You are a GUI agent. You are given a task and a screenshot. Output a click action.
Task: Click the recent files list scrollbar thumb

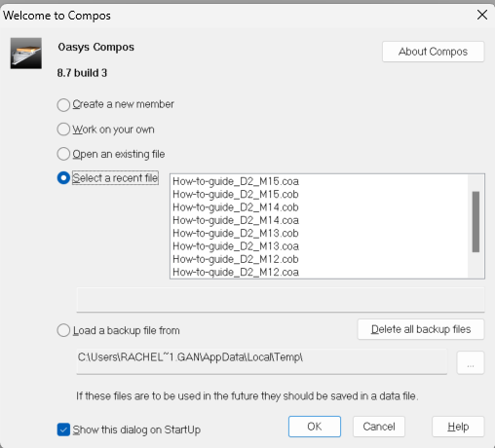476,222
